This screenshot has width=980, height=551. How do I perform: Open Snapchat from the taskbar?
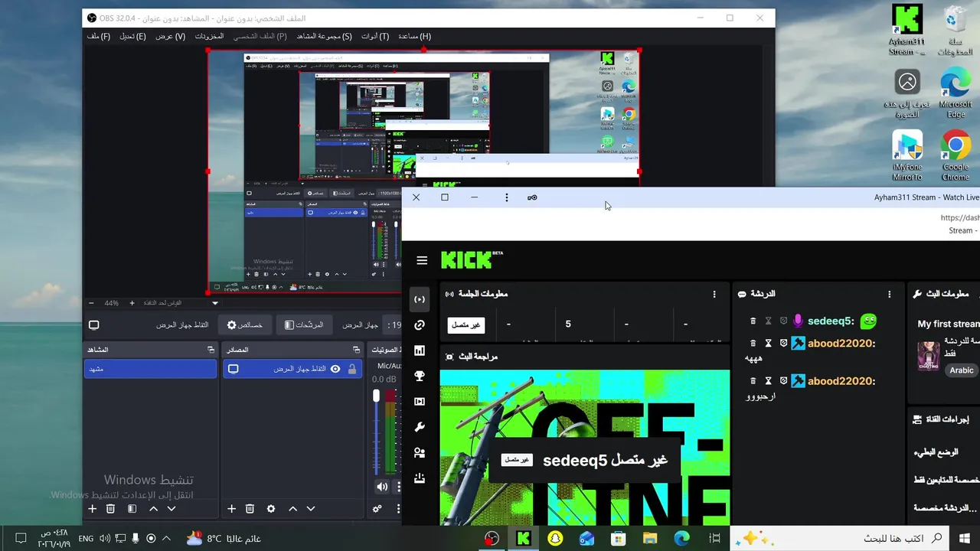click(555, 539)
